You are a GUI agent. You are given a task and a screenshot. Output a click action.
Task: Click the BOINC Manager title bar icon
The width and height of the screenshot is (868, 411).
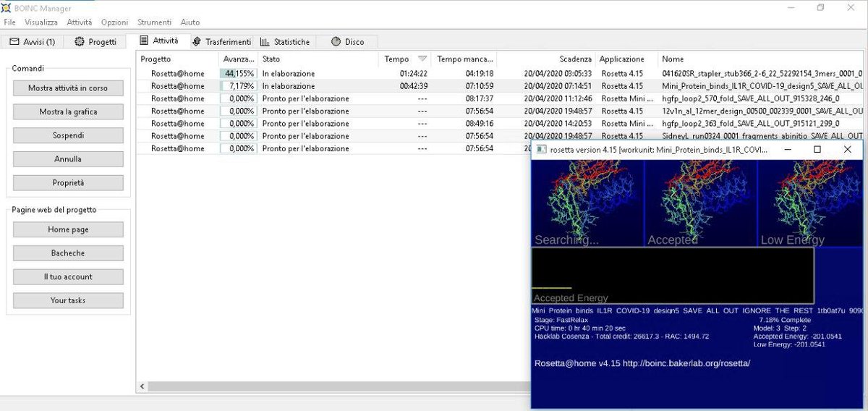coord(7,8)
